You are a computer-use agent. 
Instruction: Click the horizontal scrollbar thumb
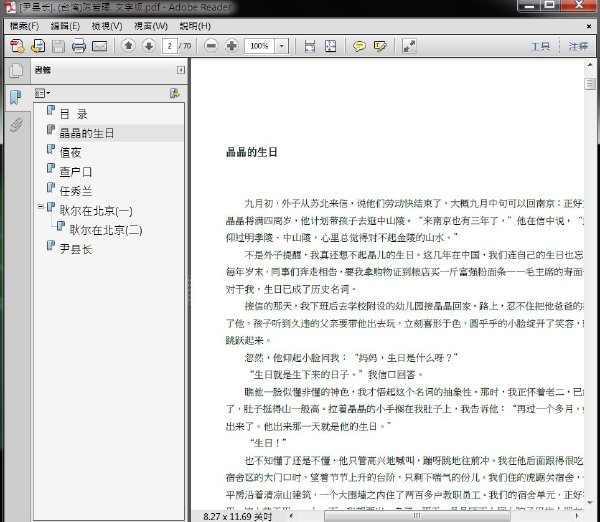coord(417,516)
